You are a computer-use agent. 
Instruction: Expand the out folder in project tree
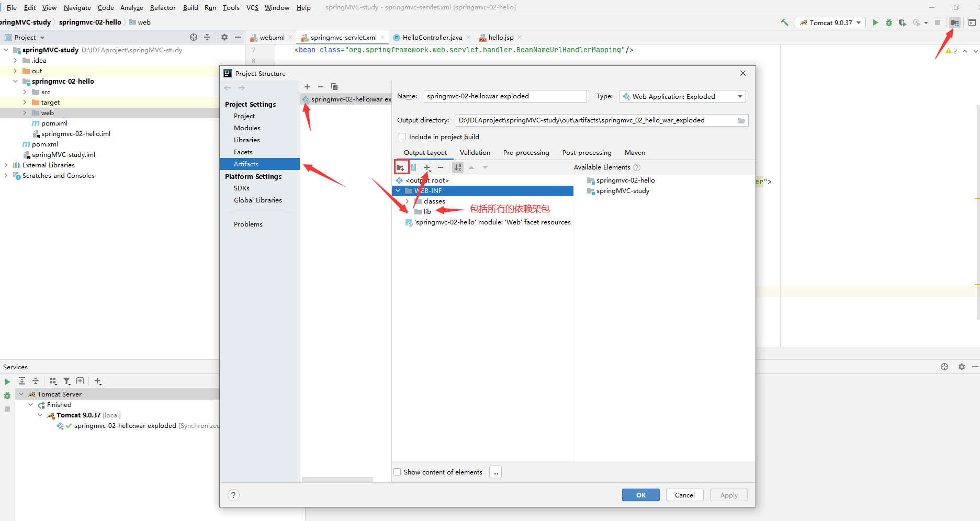(x=15, y=71)
